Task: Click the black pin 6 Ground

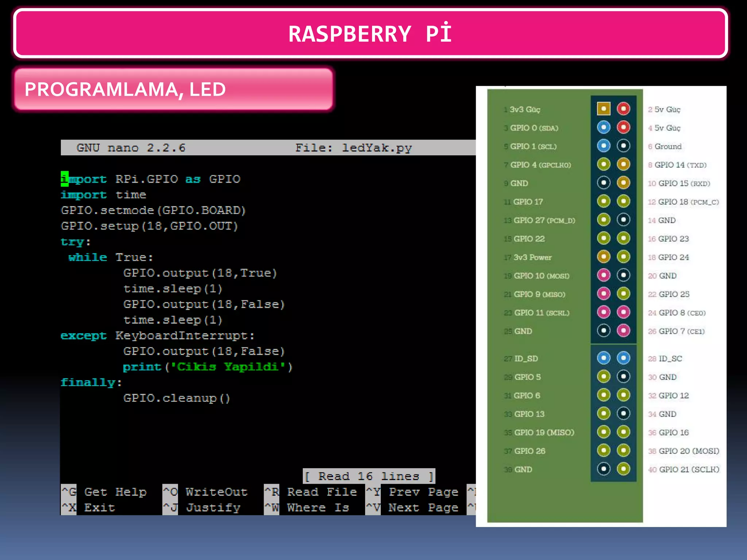Action: pyautogui.click(x=623, y=146)
